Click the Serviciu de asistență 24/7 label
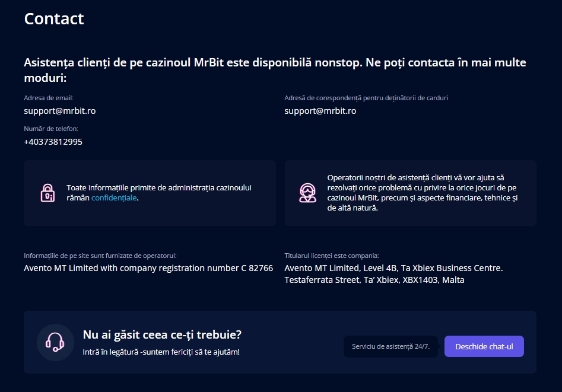Screen dimensions: 562x392 (390, 346)
